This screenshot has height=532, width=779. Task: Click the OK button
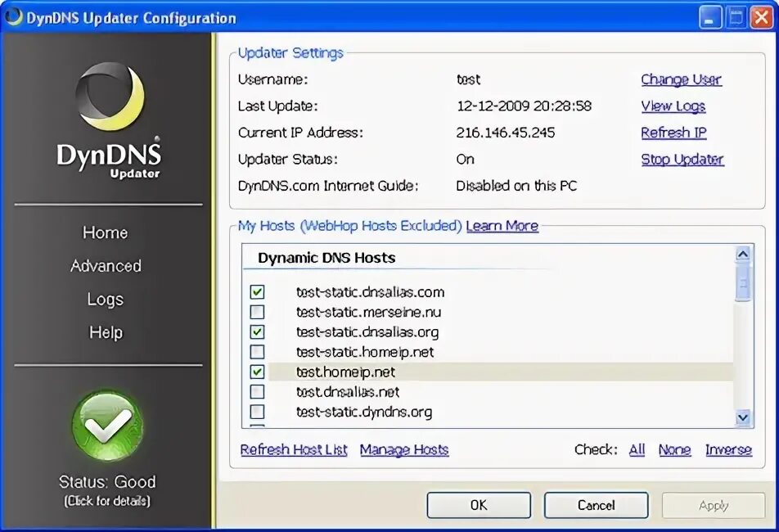[479, 505]
